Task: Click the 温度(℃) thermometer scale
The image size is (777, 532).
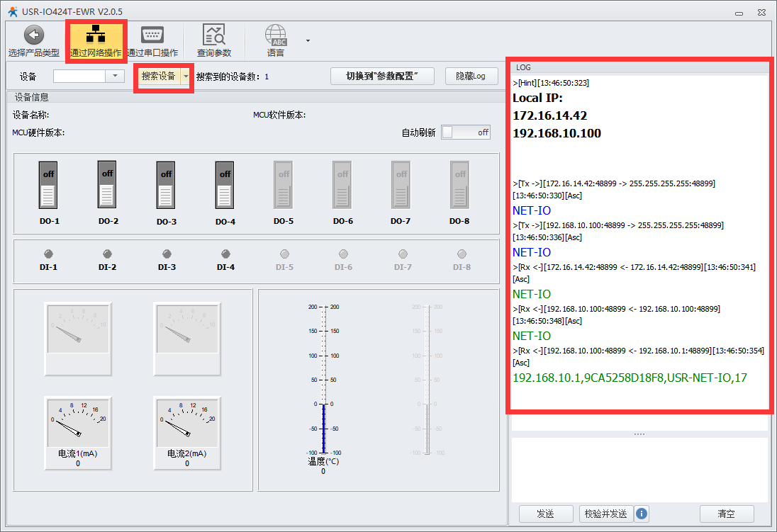Action: coord(323,380)
